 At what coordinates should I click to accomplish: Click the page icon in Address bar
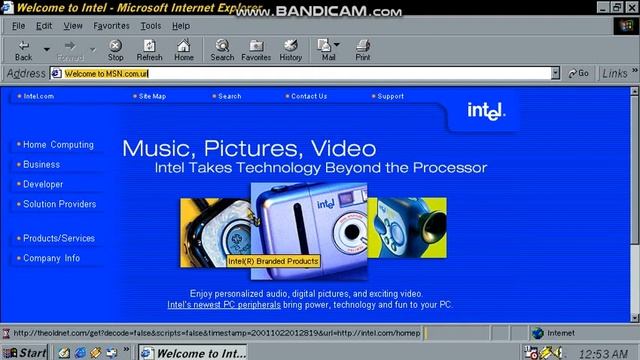[56, 73]
